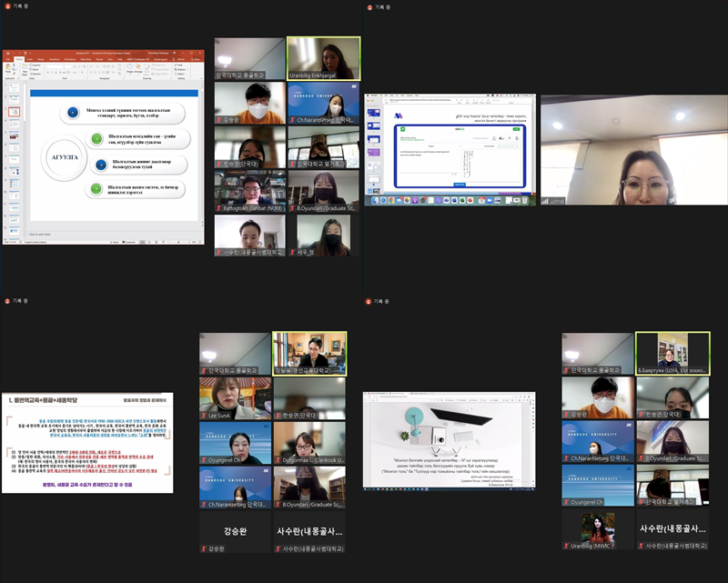Click the 'Click to add notes' field in PowerPoint
Screen dimensions: 728x583
(40, 235)
